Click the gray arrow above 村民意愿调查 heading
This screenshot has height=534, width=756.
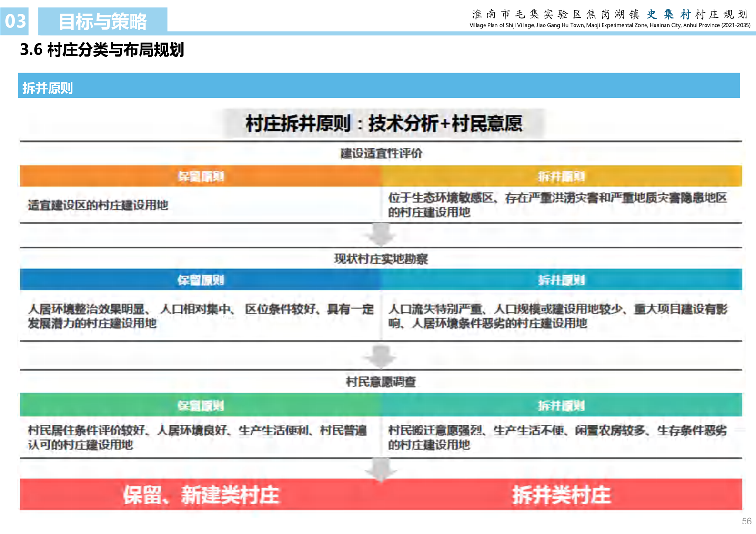[381, 356]
